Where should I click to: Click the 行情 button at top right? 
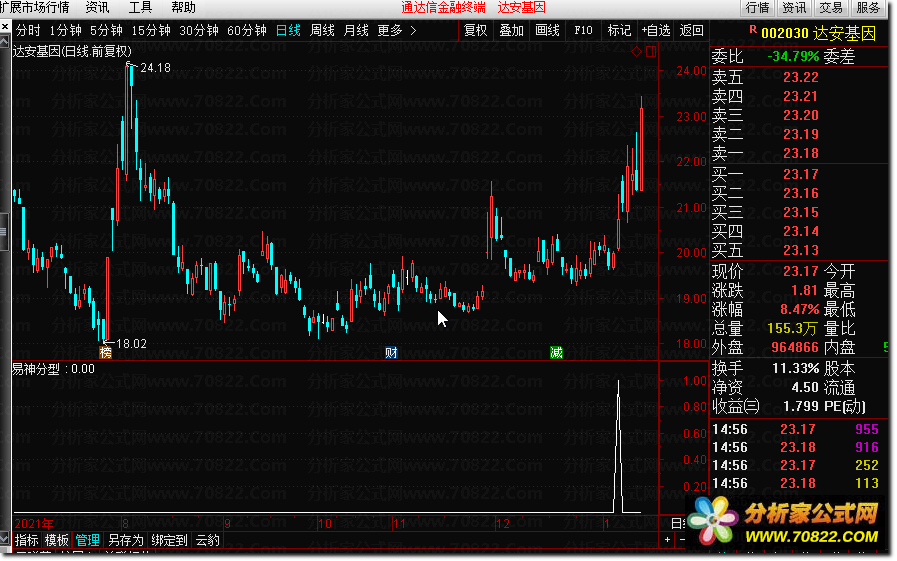pyautogui.click(x=757, y=7)
